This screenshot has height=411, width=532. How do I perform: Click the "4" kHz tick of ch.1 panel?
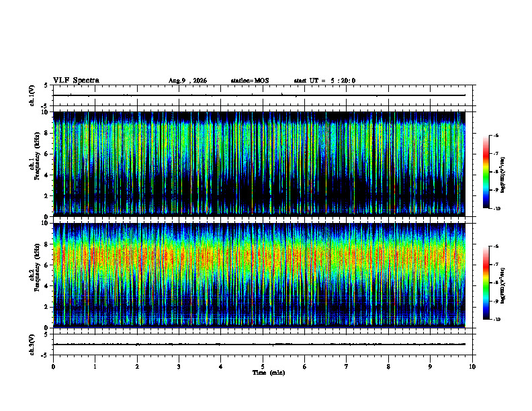[47, 175]
